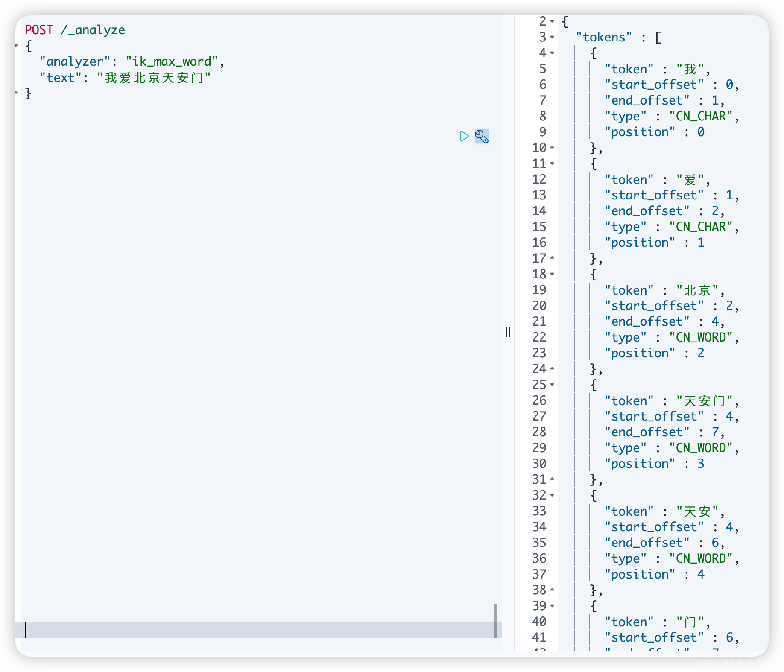Click the end_offset value on line 21
The height and width of the screenshot is (672, 784).
coord(715,321)
